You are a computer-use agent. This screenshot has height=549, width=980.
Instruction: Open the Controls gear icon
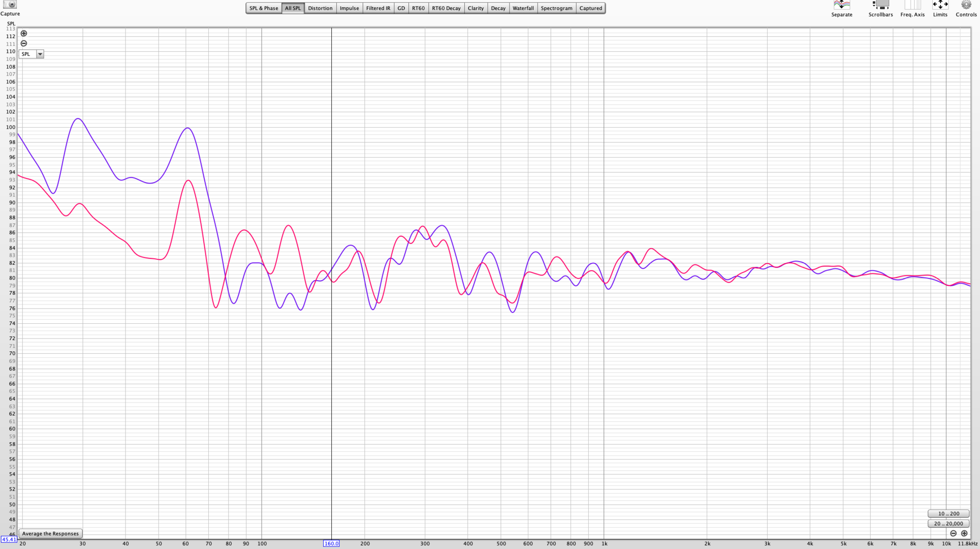pos(966,5)
